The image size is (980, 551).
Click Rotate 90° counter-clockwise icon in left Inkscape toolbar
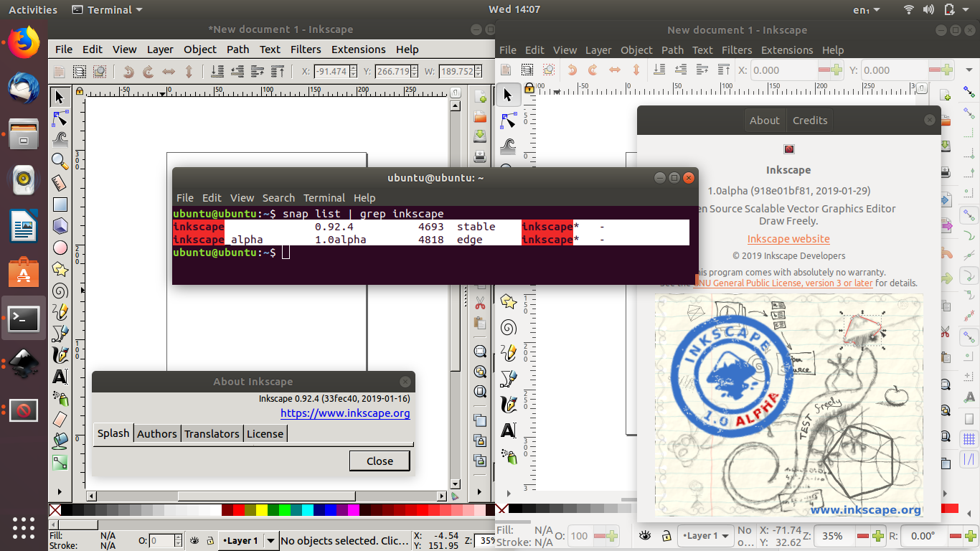click(128, 71)
